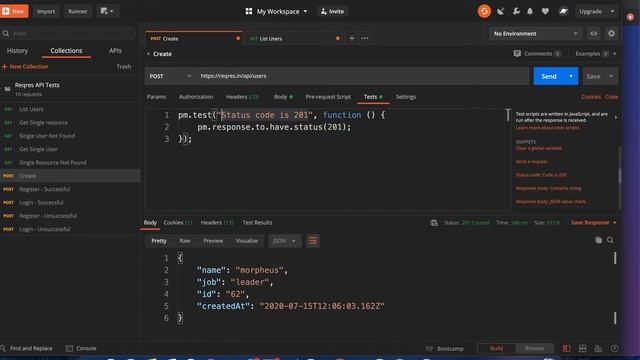Search the response body magnifier icon
Viewport: 640px width, 360px height.
[610, 240]
